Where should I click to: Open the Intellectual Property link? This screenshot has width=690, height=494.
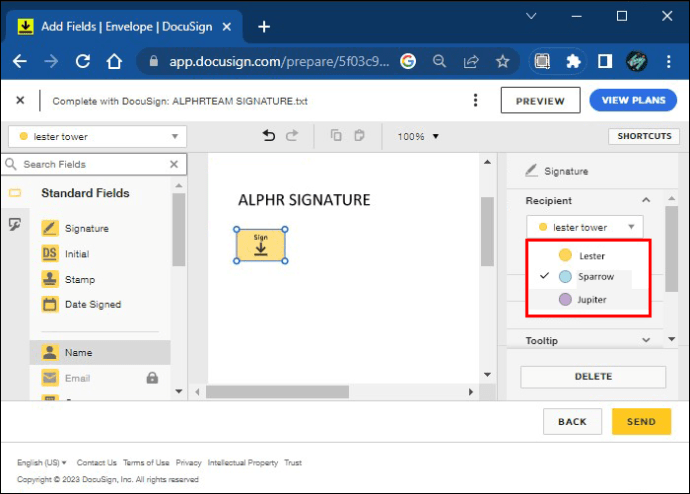243,463
